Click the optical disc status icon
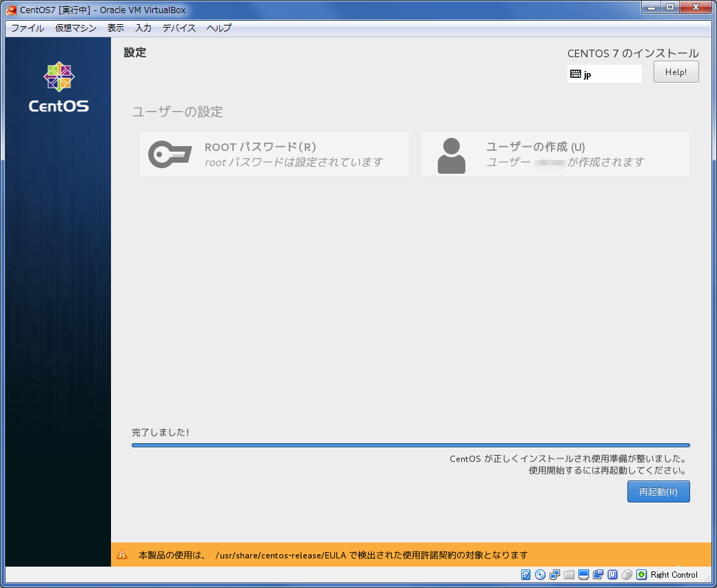This screenshot has width=717, height=588. point(541,575)
